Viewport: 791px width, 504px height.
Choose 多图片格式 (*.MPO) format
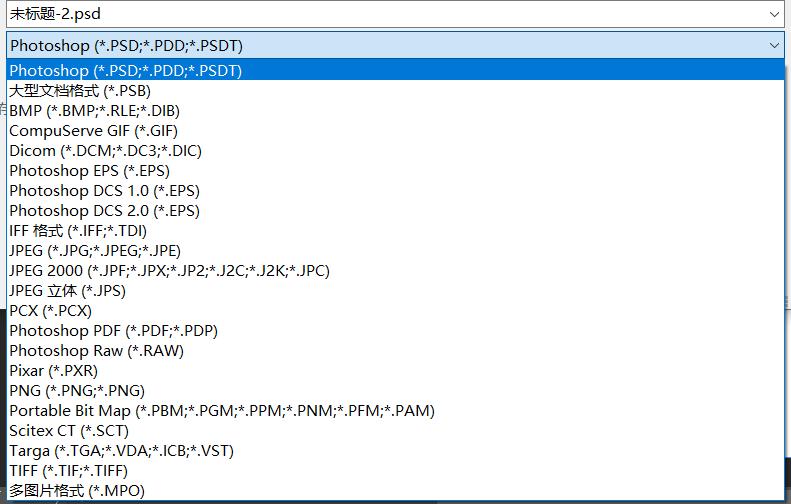(x=396, y=490)
